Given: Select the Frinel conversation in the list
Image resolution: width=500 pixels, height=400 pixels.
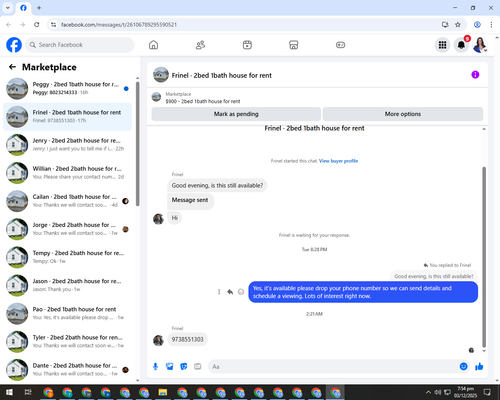Looking at the screenshot, I should (68, 117).
